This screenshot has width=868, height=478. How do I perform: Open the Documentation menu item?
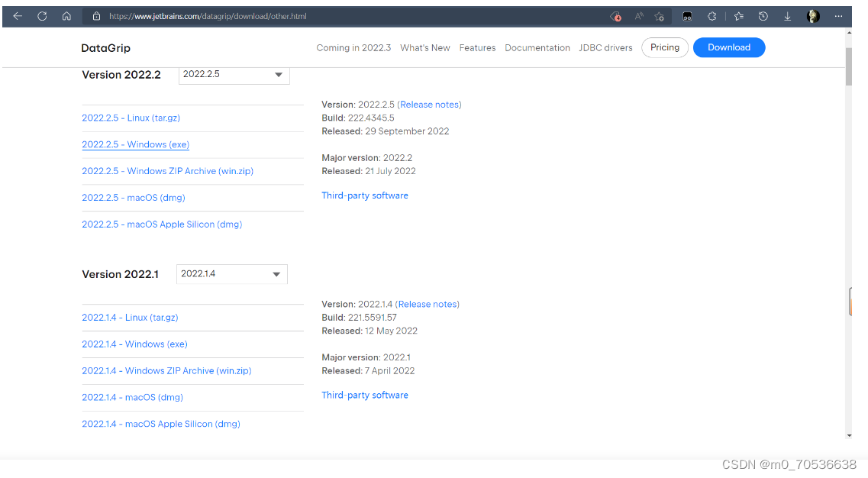[x=537, y=47]
